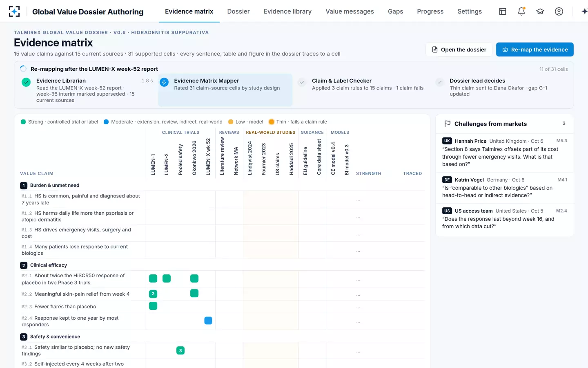
Task: Open the graduation cap learning icon
Action: (540, 11)
